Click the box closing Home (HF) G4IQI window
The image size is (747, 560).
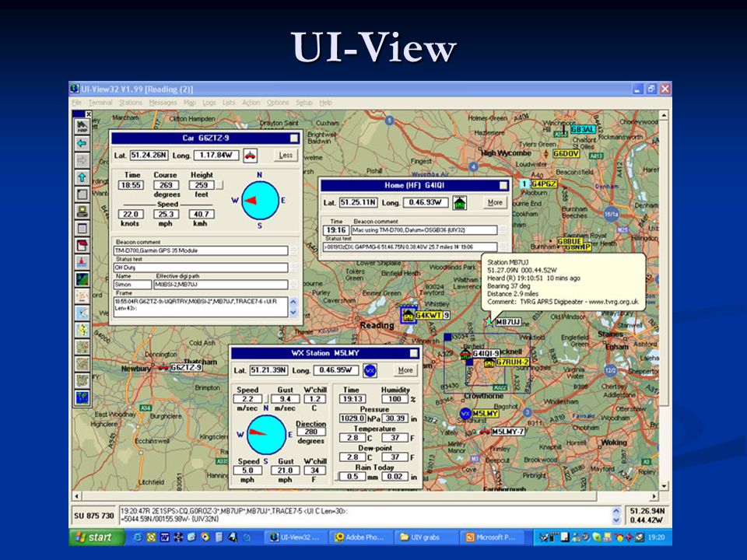[x=503, y=185]
